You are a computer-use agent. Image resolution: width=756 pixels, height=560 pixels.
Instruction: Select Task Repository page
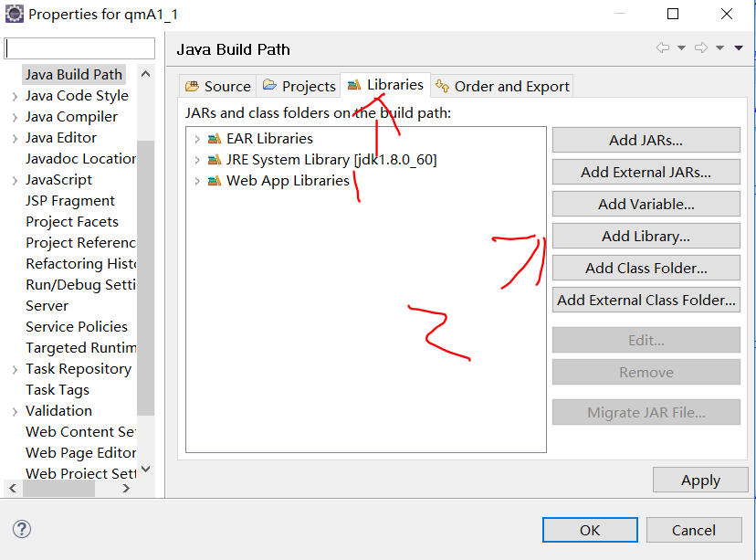pos(79,368)
